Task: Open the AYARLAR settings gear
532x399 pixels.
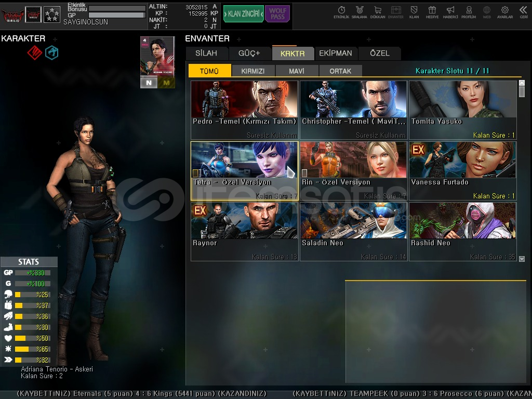Action: (x=505, y=12)
